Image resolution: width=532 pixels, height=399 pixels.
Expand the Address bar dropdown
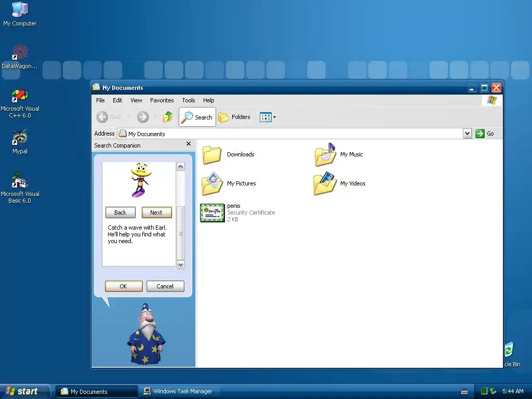(467, 134)
